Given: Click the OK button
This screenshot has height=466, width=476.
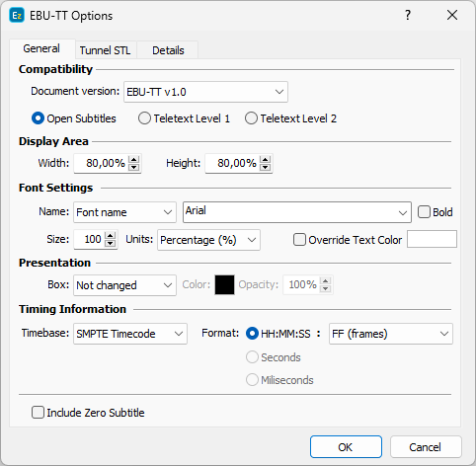Looking at the screenshot, I should 346,447.
